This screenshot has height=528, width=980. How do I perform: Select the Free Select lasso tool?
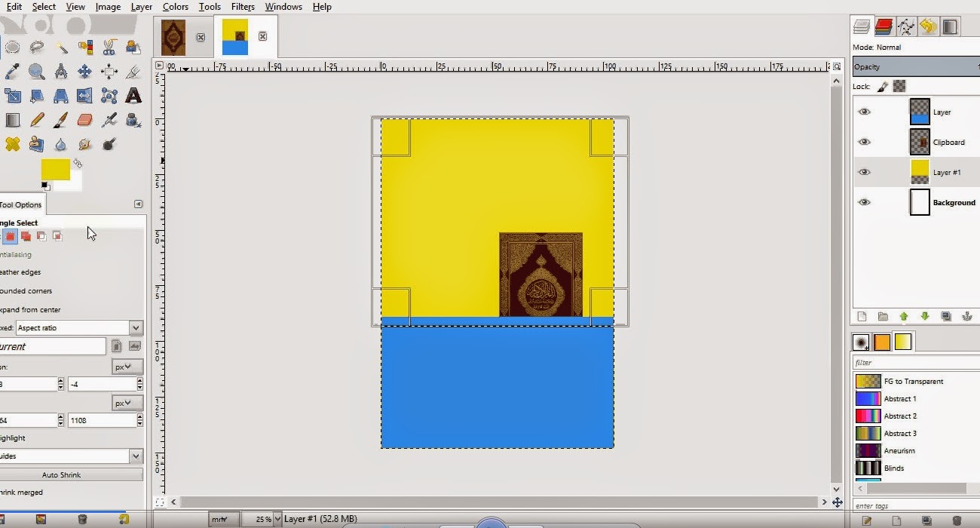click(37, 48)
